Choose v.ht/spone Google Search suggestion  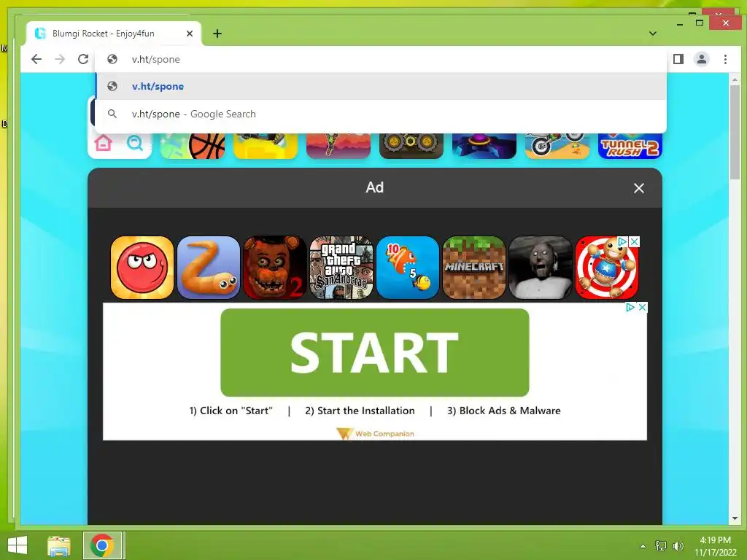pos(381,114)
